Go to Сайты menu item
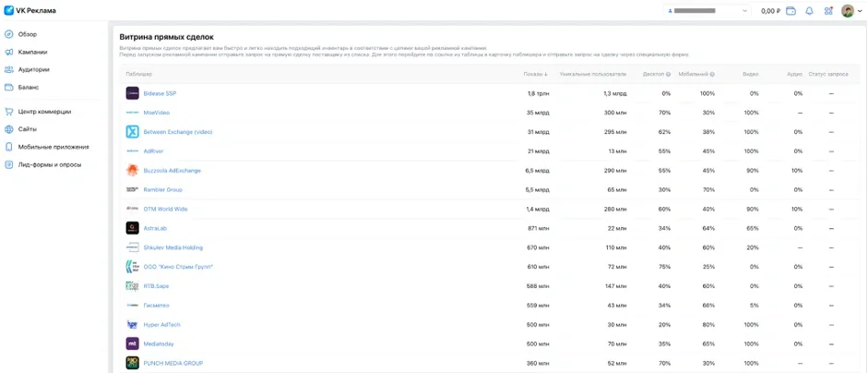Viewport: 868px width, 373px height. pyautogui.click(x=28, y=129)
